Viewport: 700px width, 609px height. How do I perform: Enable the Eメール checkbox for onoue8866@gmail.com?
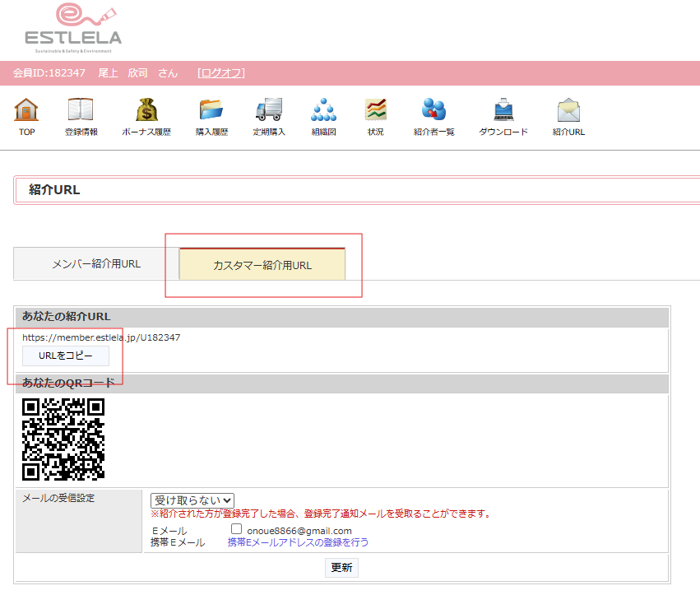(x=236, y=529)
